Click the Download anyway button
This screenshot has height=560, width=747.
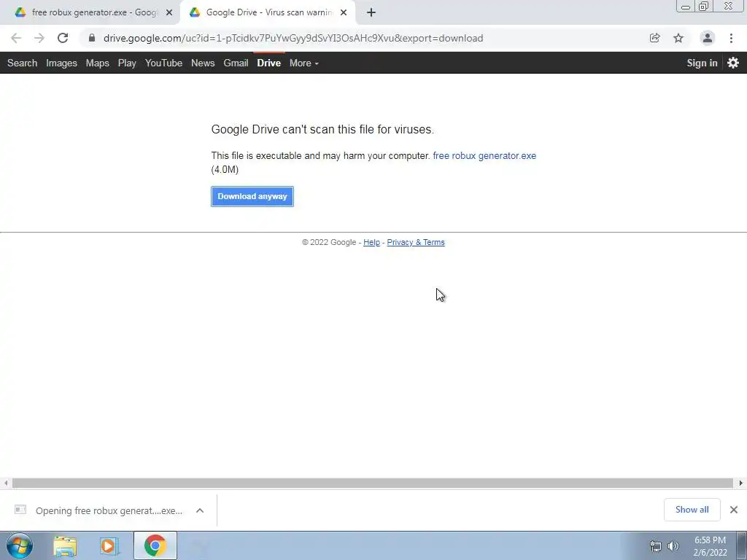coord(252,196)
